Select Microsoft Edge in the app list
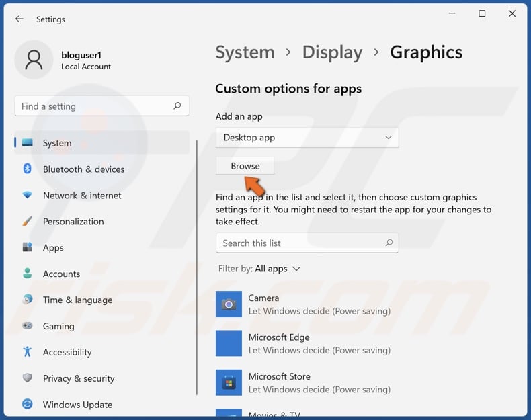This screenshot has height=420, width=531. (x=279, y=343)
